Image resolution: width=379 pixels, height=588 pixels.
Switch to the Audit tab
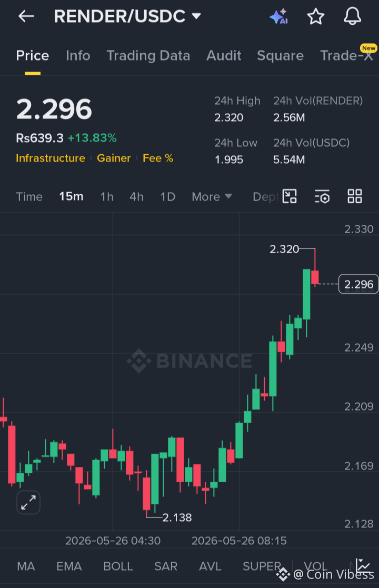click(224, 55)
